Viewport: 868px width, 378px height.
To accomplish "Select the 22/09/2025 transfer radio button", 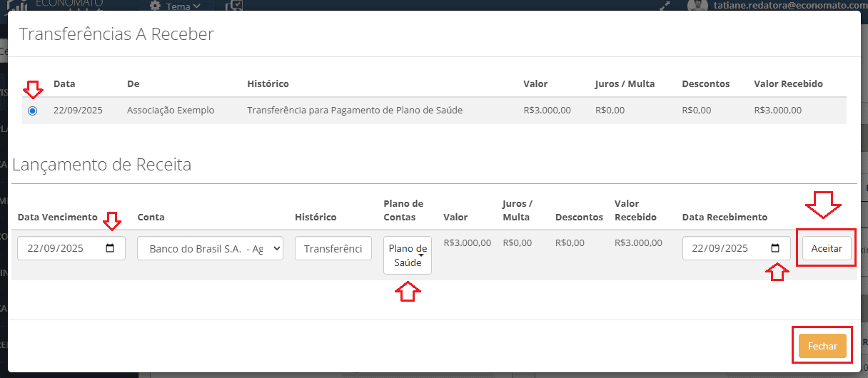I will pyautogui.click(x=32, y=111).
